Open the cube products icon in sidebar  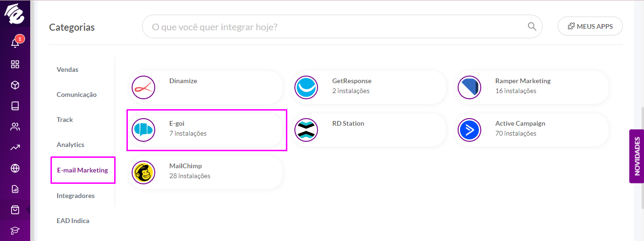pyautogui.click(x=15, y=85)
